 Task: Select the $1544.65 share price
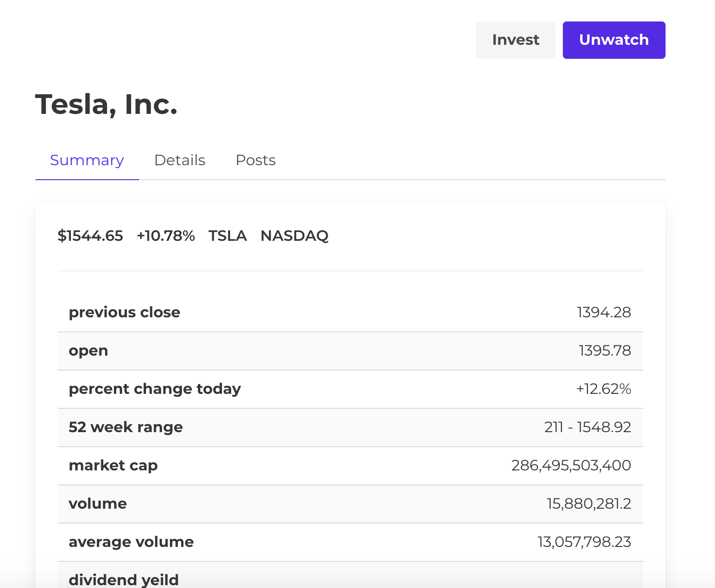90,236
